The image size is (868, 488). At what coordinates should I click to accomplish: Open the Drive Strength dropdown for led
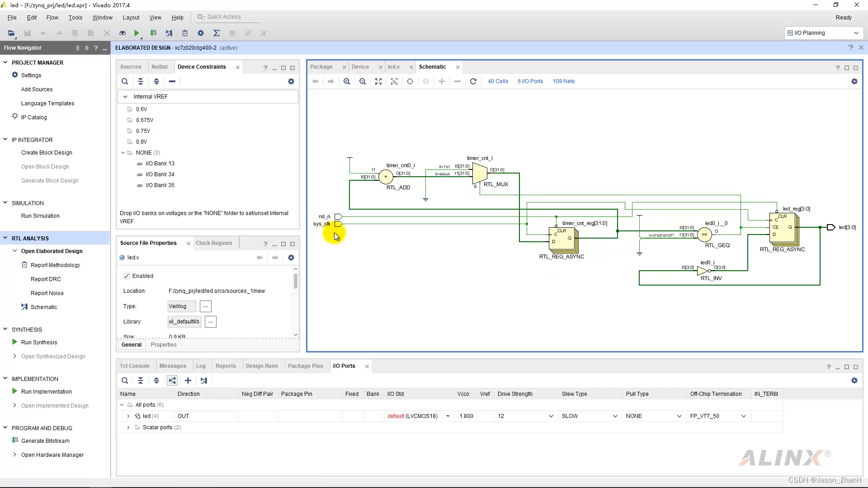click(x=551, y=416)
